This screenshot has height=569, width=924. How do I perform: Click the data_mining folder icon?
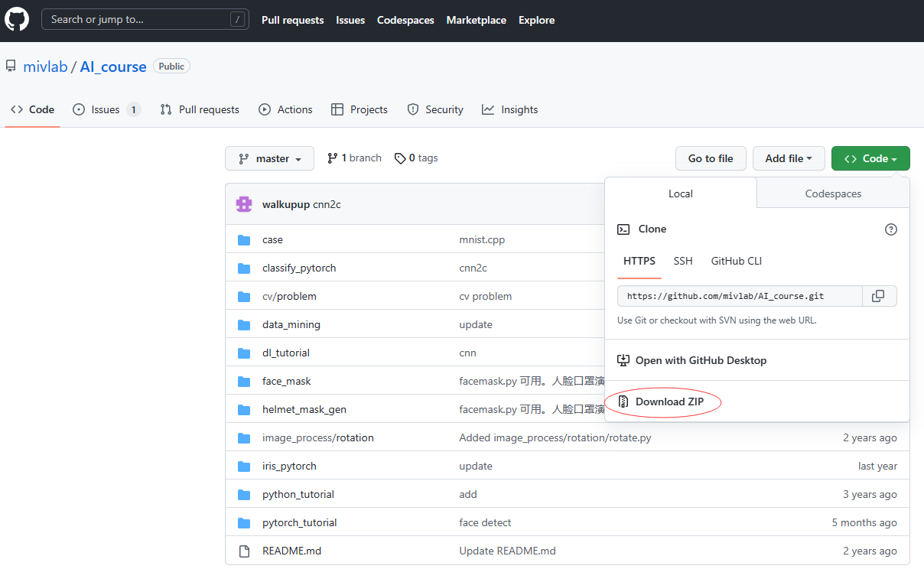pyautogui.click(x=244, y=325)
